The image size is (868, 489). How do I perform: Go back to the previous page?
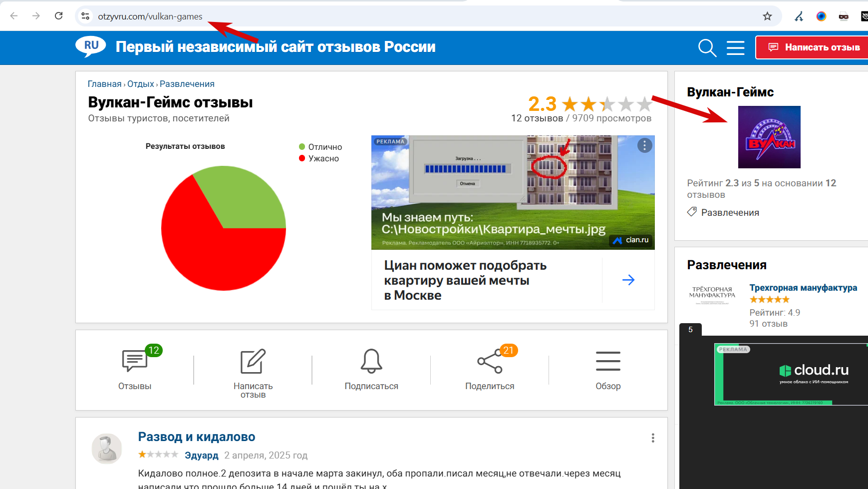[x=14, y=16]
